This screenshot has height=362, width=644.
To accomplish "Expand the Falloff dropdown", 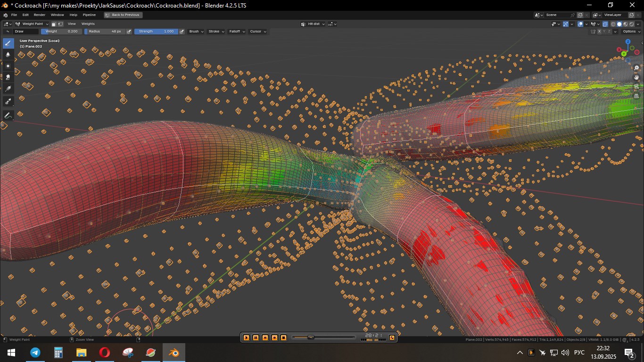I will coord(236,32).
